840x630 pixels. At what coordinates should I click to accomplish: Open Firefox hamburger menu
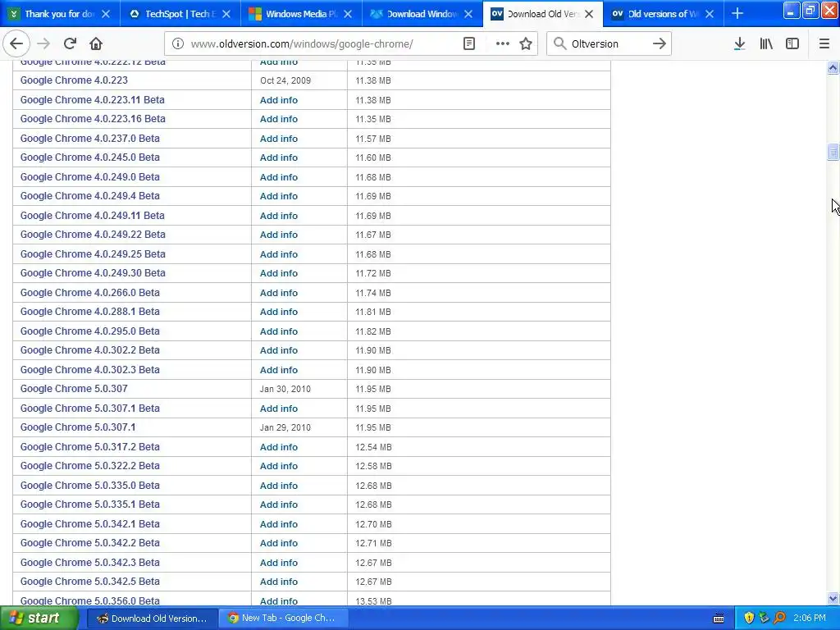(824, 44)
